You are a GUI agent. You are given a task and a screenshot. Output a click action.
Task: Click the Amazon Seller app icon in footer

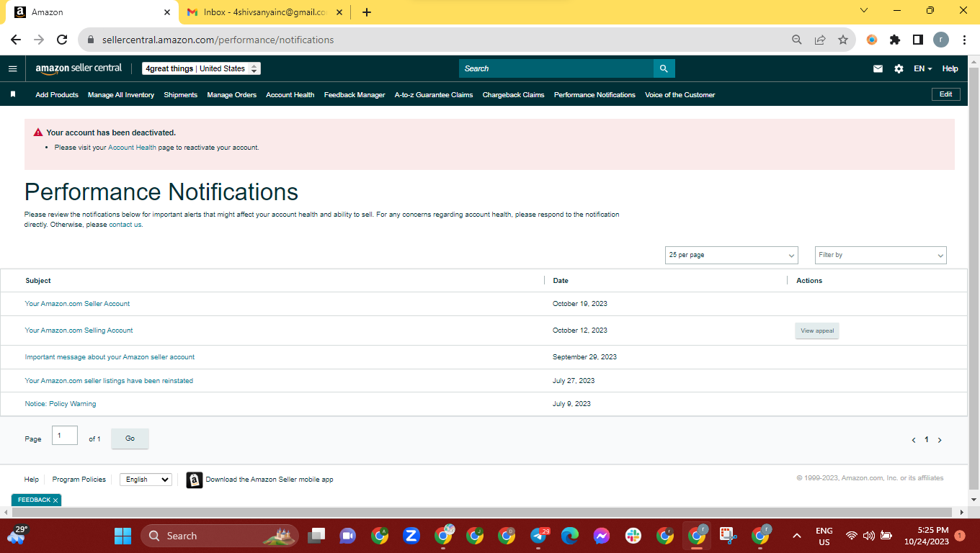point(195,480)
